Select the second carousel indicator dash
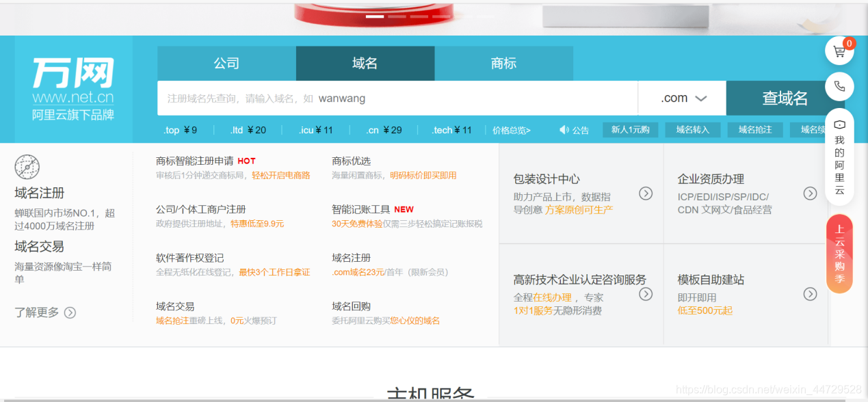 click(x=397, y=16)
